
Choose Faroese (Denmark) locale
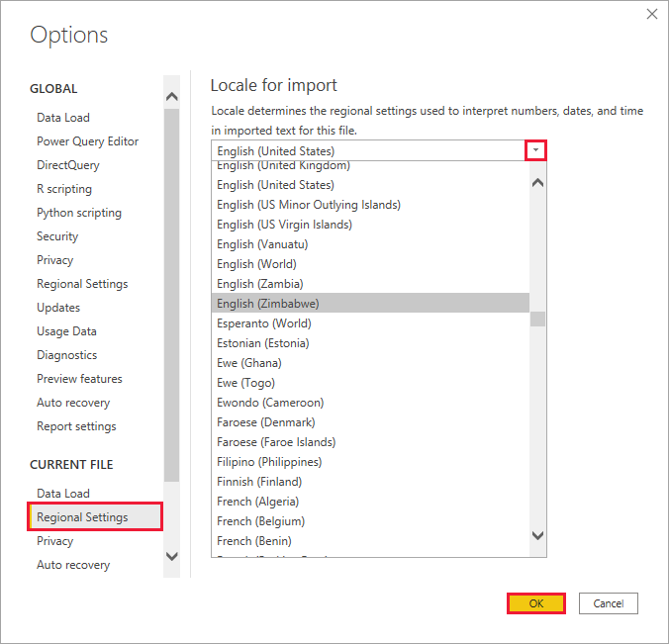pyautogui.click(x=370, y=422)
